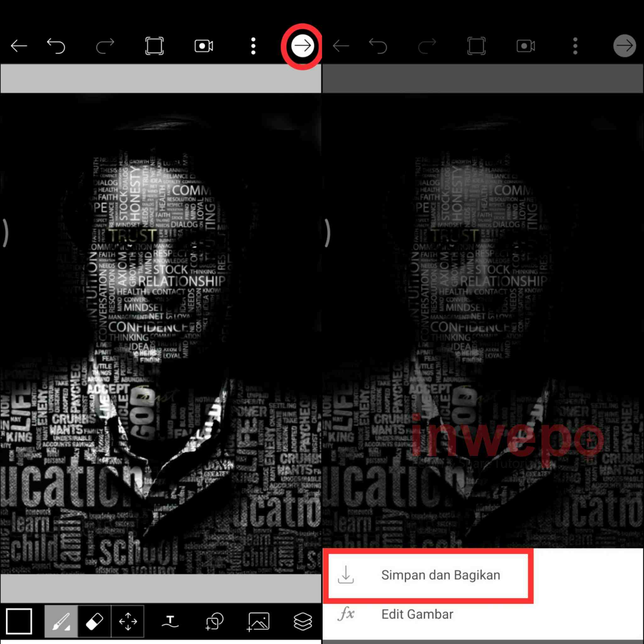Open the Layers panel

[x=303, y=621]
